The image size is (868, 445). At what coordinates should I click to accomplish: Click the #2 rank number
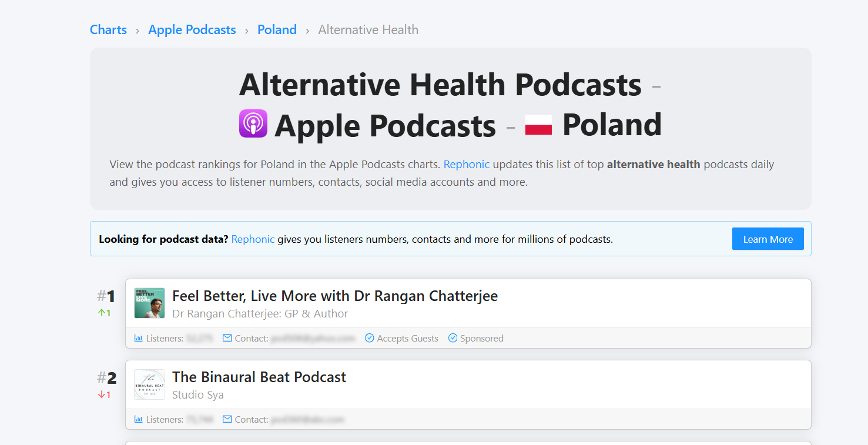click(x=107, y=377)
